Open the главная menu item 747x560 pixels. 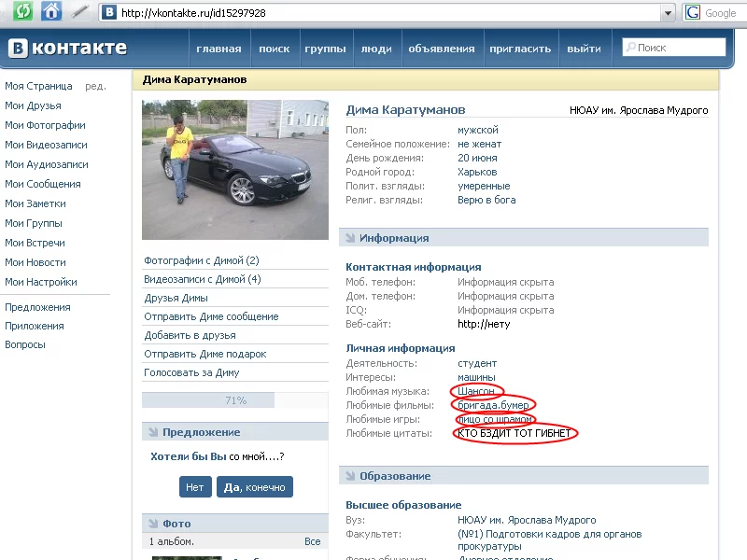pyautogui.click(x=218, y=49)
